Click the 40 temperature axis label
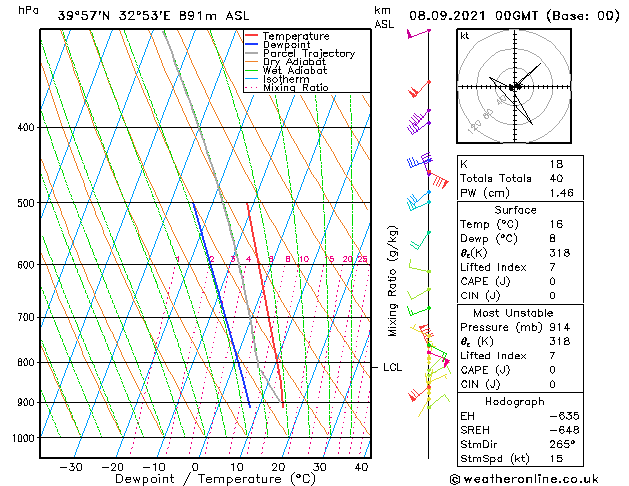This screenshot has width=629, height=486. tap(361, 467)
